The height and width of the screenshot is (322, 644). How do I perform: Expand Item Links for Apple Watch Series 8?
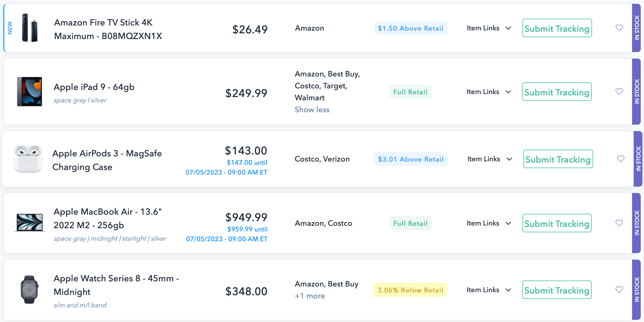click(489, 290)
